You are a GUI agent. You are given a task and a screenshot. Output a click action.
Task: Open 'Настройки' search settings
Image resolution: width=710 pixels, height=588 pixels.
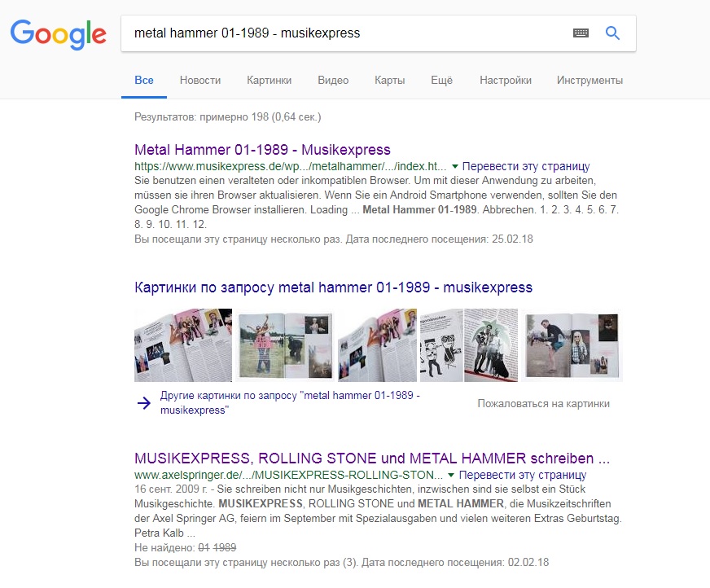click(x=506, y=80)
